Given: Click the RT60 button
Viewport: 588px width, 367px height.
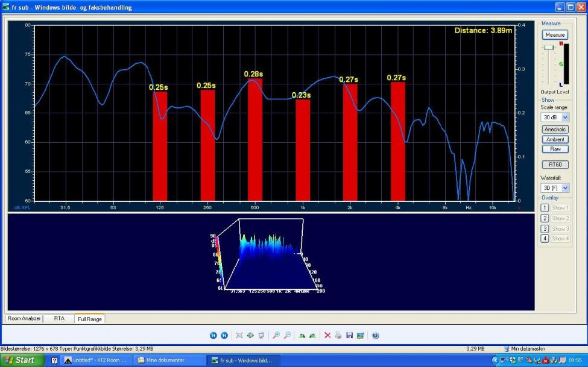Looking at the screenshot, I should pyautogui.click(x=555, y=165).
